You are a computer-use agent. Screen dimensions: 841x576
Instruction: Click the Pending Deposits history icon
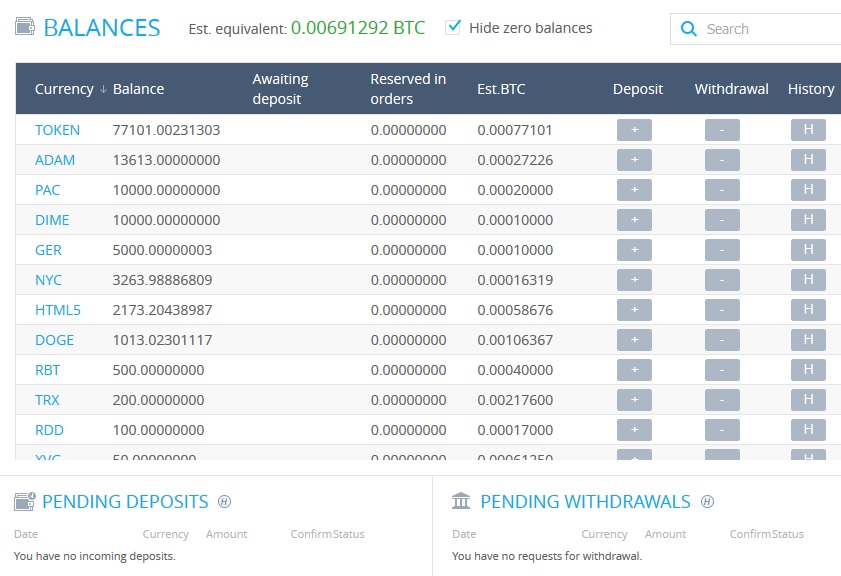coord(225,502)
